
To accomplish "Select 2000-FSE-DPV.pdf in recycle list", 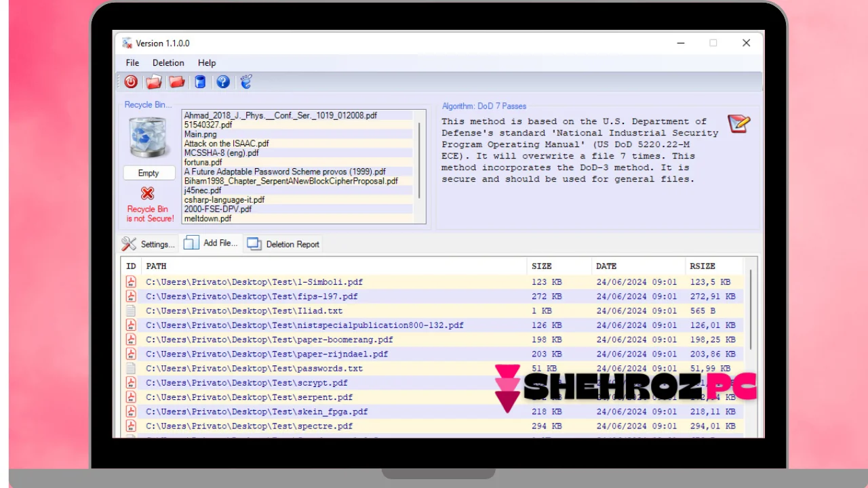I will [298, 209].
